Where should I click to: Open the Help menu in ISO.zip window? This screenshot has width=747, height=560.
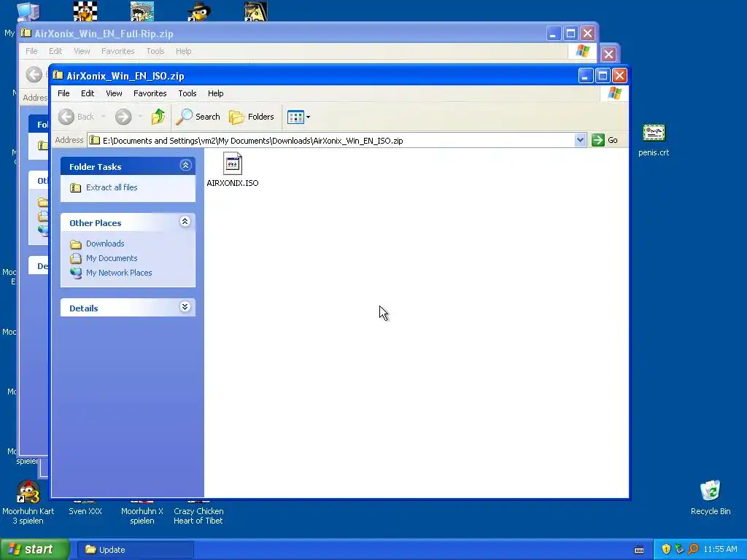[x=215, y=93]
